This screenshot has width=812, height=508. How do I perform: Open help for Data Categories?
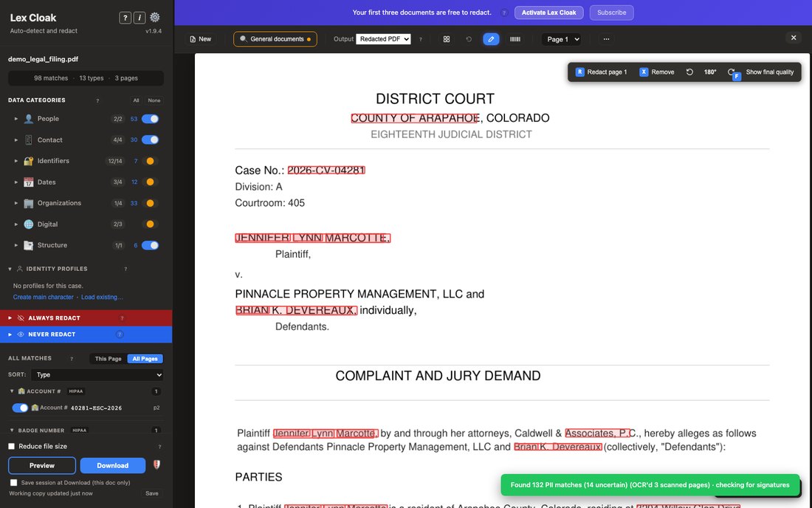tap(97, 100)
